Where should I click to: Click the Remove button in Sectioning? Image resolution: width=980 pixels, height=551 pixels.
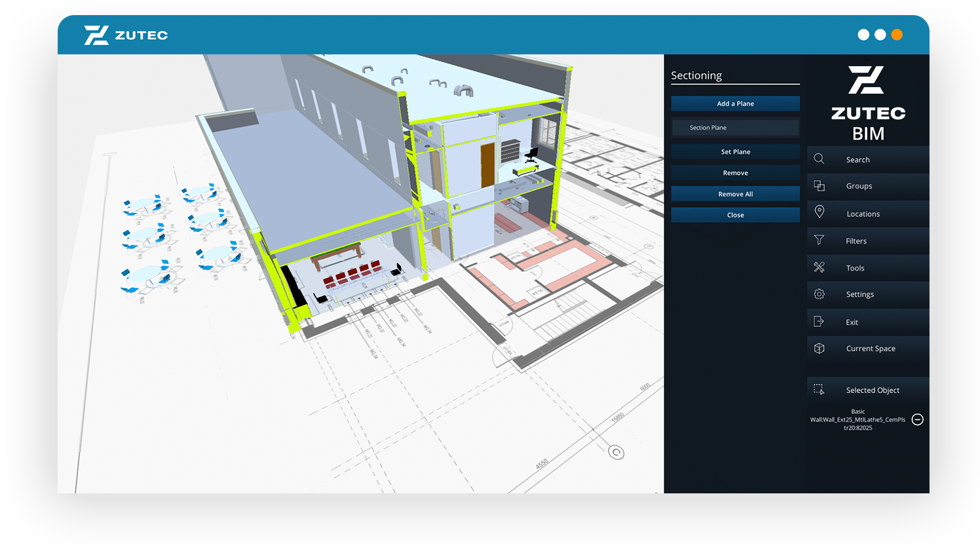point(735,173)
